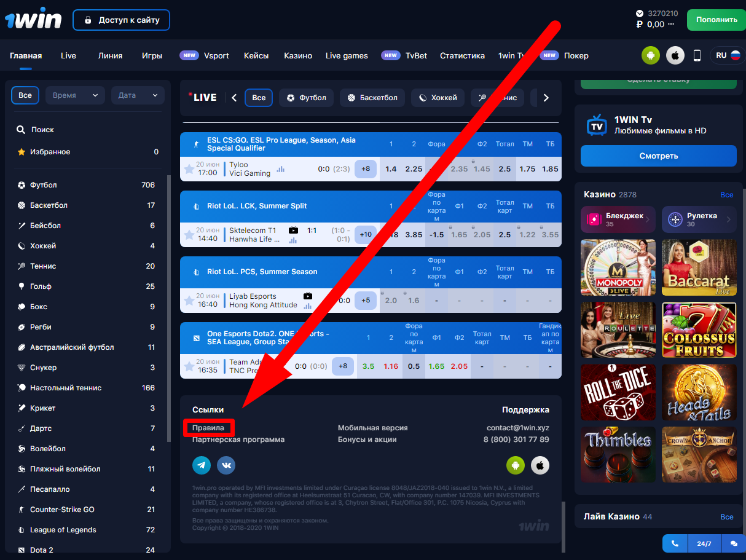Favorite the Sktelecom T1 match star
The height and width of the screenshot is (560, 746).
point(189,235)
